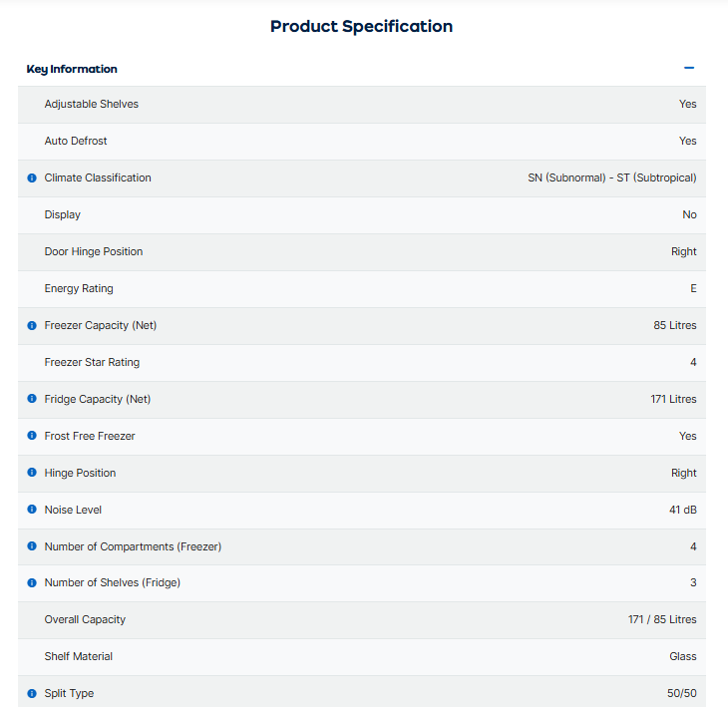
Task: Select the Energy Rating value E
Action: [693, 288]
